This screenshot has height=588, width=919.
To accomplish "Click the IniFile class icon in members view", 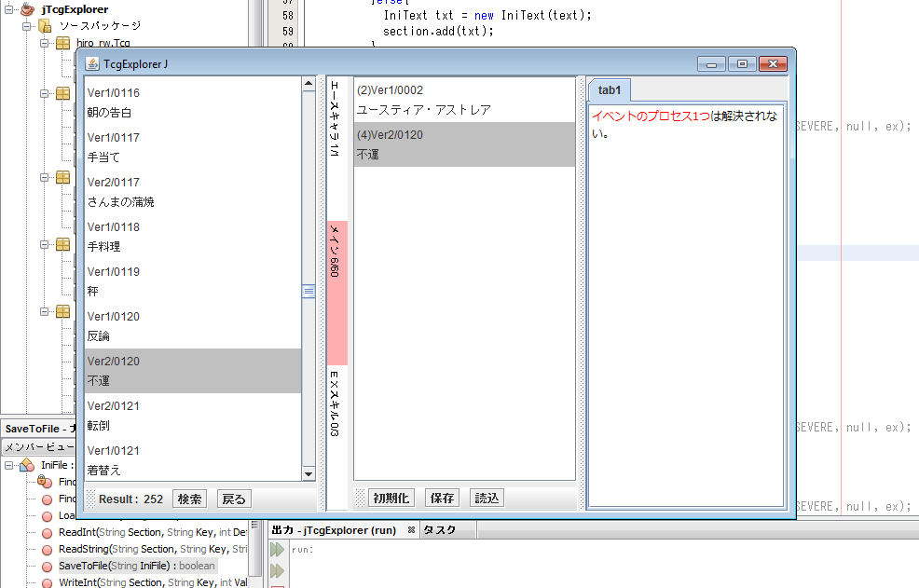I will tap(27, 465).
